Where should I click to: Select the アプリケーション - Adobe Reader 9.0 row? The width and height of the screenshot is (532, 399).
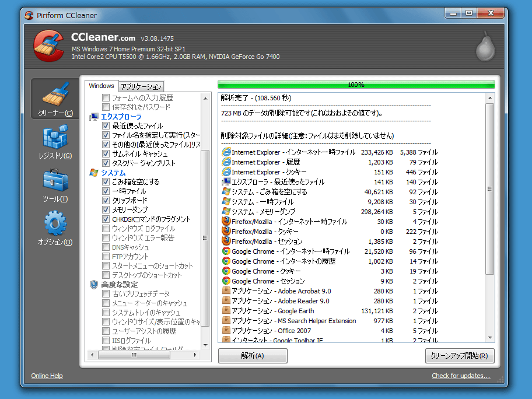pyautogui.click(x=330, y=301)
